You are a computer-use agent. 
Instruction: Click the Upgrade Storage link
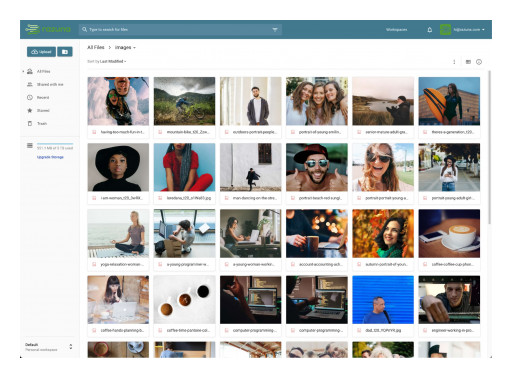50,157
